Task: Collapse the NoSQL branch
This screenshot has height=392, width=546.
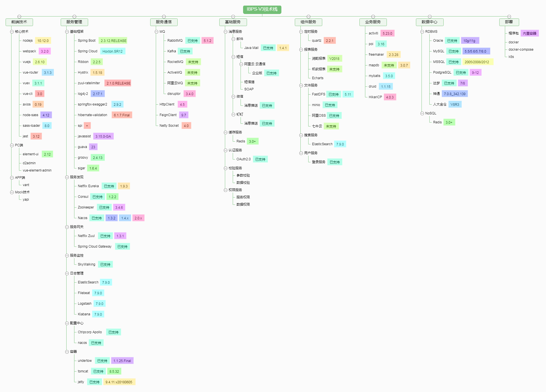Action: point(422,113)
